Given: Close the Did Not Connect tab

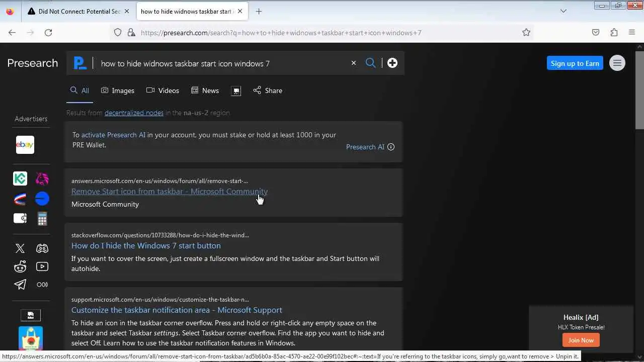Looking at the screenshot, I should pos(127,11).
